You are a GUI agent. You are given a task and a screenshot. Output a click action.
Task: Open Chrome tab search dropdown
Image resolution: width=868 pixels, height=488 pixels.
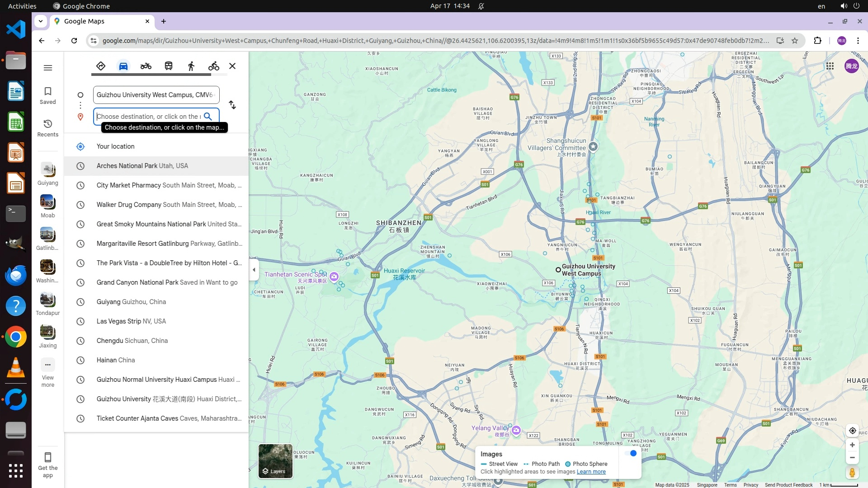[41, 21]
